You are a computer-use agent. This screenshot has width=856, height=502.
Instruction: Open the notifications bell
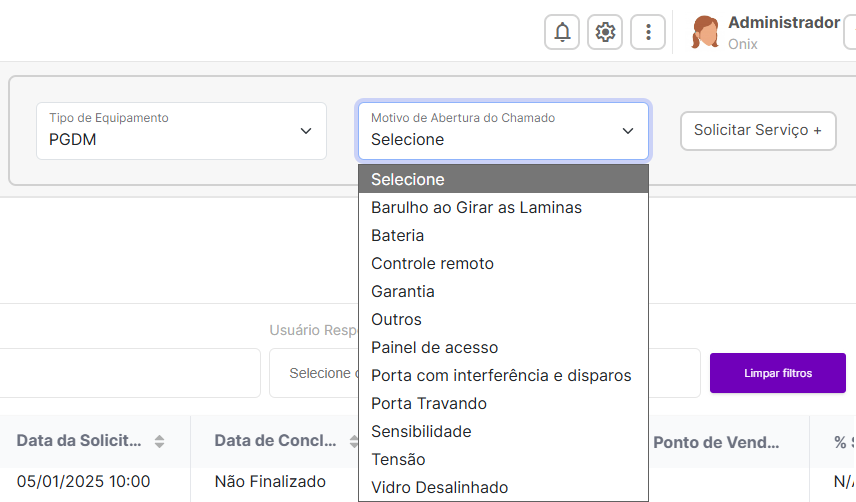[x=562, y=32]
